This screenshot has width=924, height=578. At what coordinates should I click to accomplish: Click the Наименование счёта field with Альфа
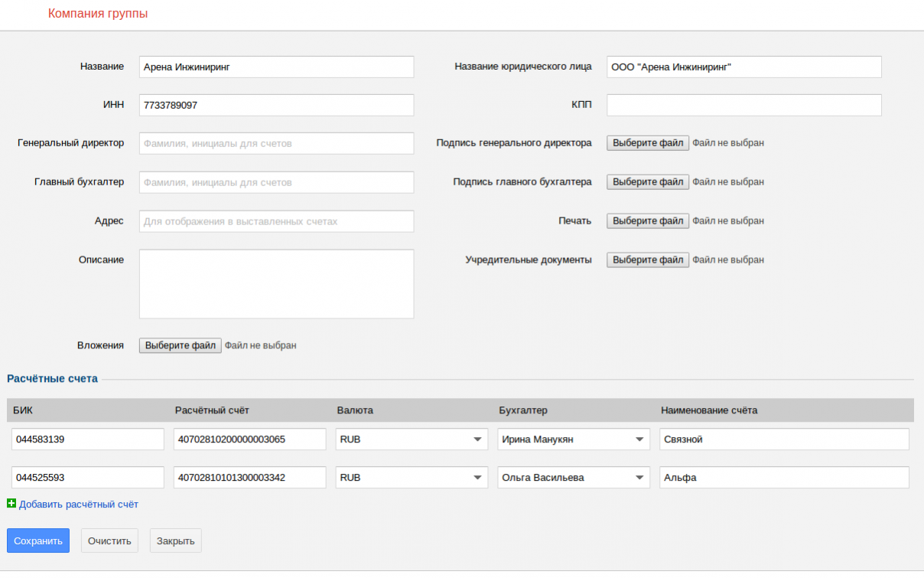click(x=784, y=478)
